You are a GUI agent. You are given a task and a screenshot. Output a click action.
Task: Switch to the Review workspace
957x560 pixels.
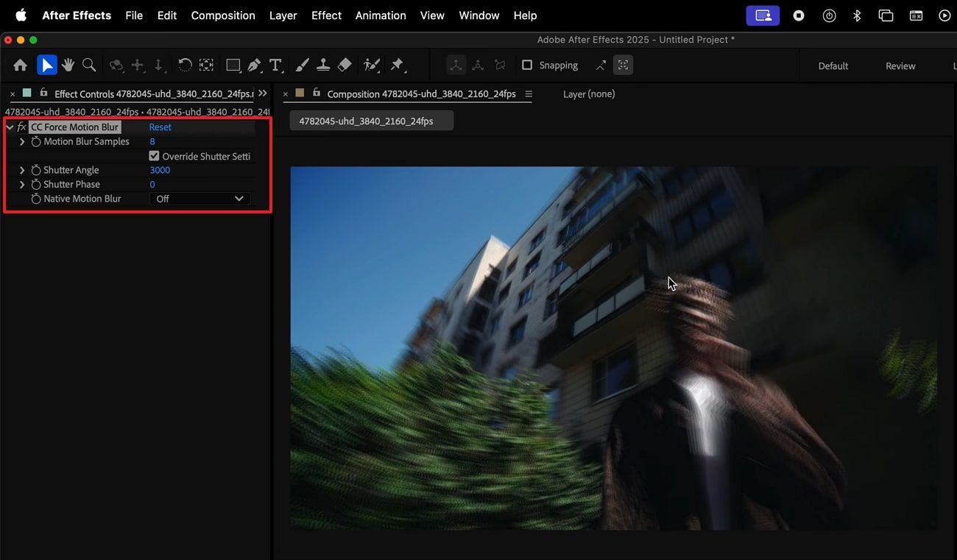[x=900, y=65]
